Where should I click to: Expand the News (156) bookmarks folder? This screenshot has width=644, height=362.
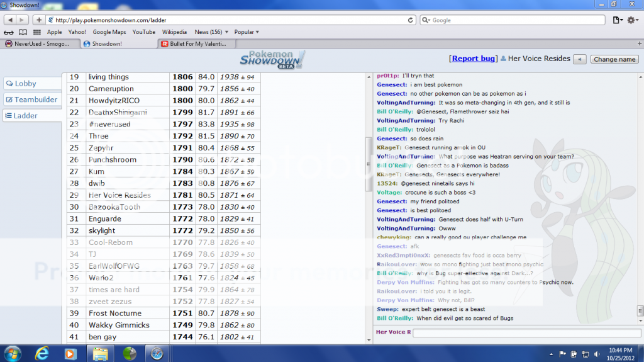pyautogui.click(x=211, y=32)
